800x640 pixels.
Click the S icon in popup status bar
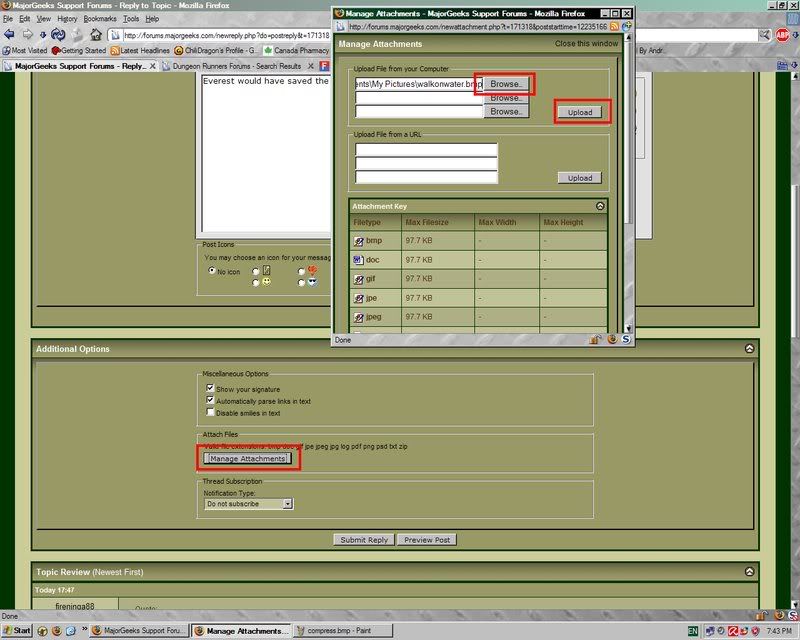[626, 339]
